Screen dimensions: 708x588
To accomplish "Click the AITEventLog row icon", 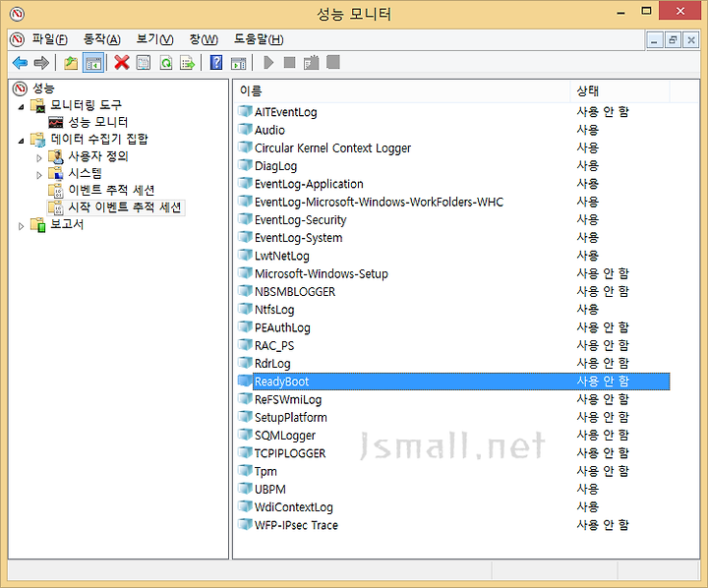I will click(x=245, y=111).
